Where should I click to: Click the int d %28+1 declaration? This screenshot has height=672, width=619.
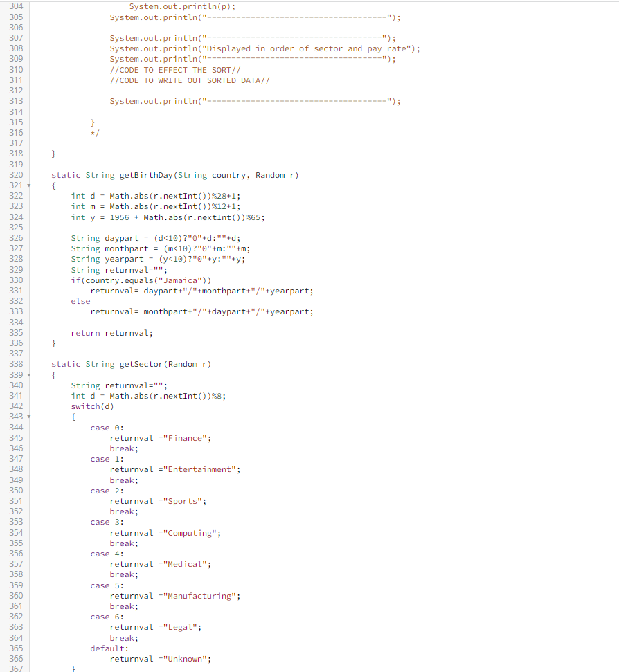tap(156, 197)
